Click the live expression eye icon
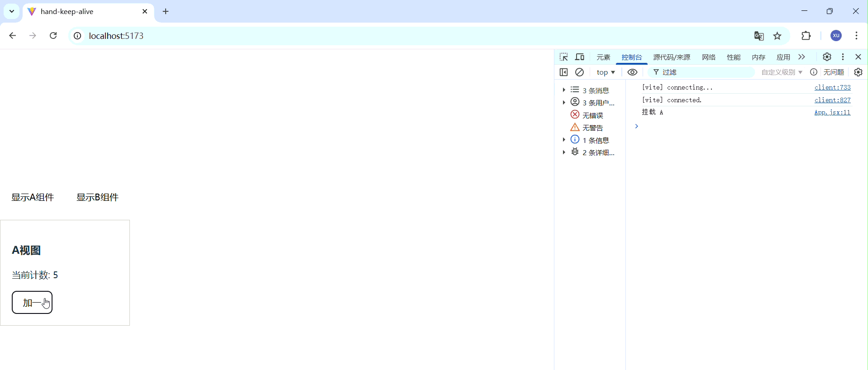 pos(632,72)
